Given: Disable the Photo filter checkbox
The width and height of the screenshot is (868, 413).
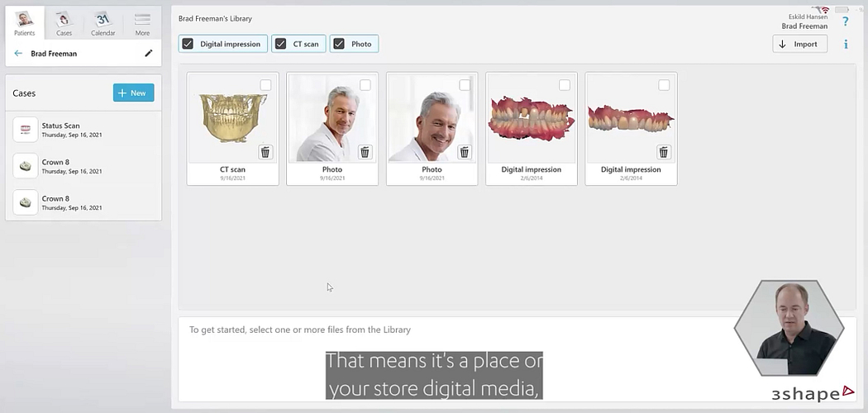Looking at the screenshot, I should [339, 44].
